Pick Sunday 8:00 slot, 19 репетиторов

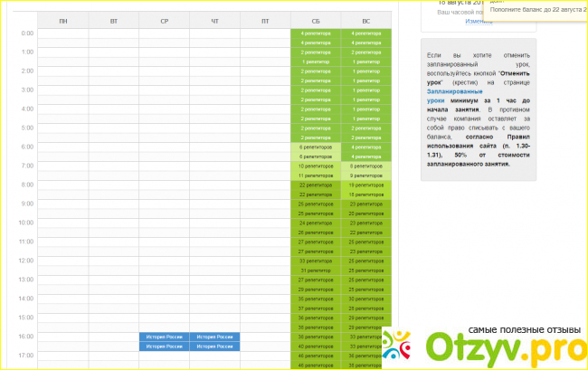click(x=365, y=185)
